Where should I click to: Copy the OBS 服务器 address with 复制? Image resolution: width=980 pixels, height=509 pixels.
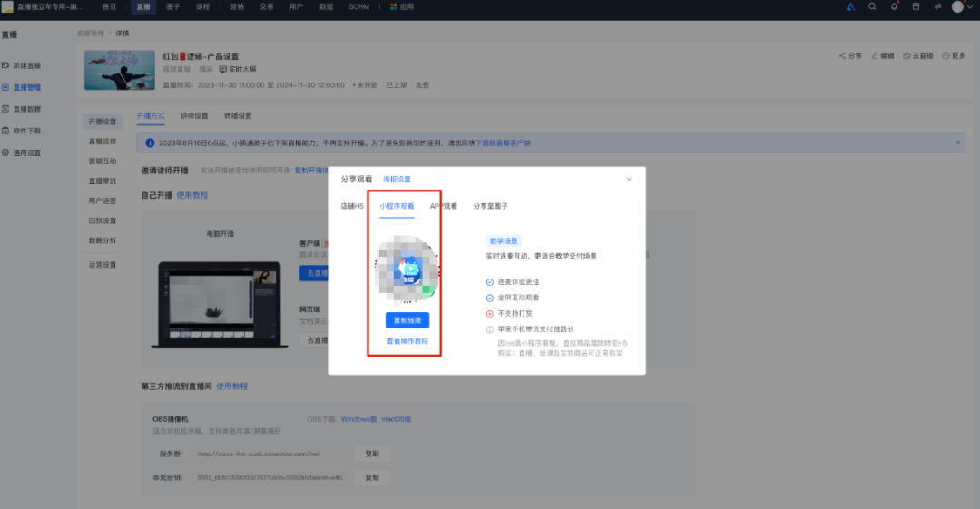click(x=372, y=454)
